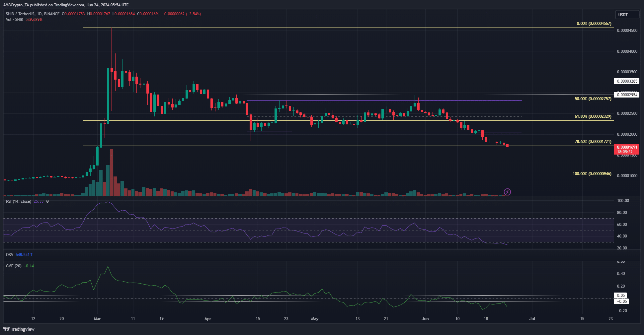Click the TradingView logo at bottom left
Image resolution: width=644 pixels, height=335 pixels.
tap(19, 329)
